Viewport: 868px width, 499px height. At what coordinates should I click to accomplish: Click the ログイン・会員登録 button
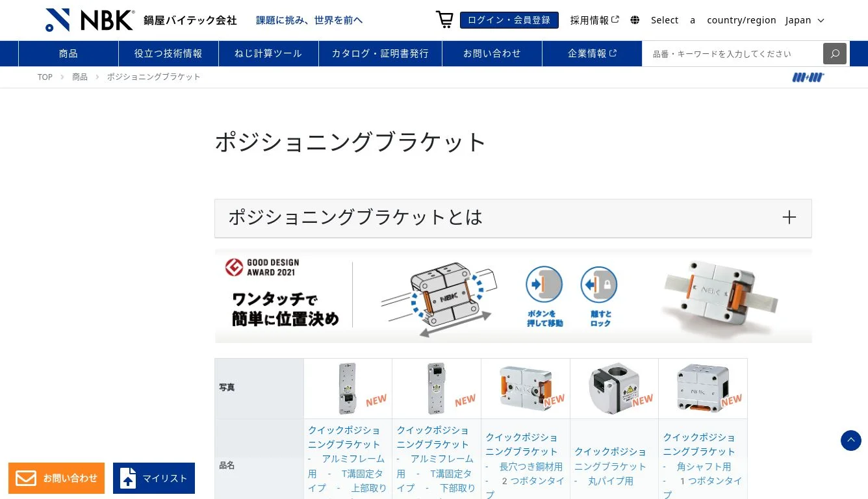(x=509, y=20)
